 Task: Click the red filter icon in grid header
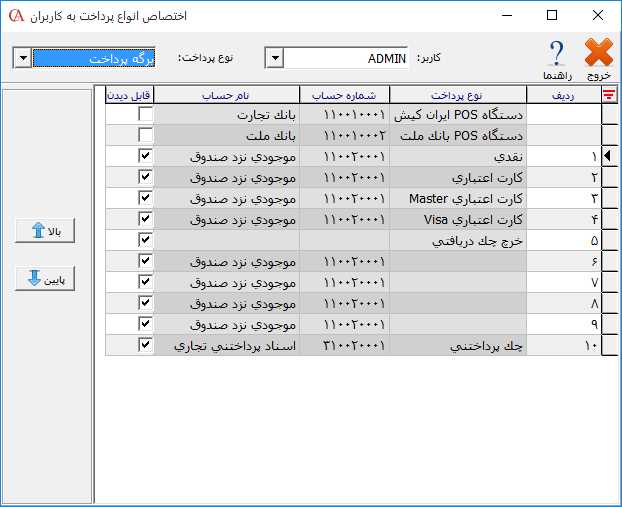click(x=608, y=94)
